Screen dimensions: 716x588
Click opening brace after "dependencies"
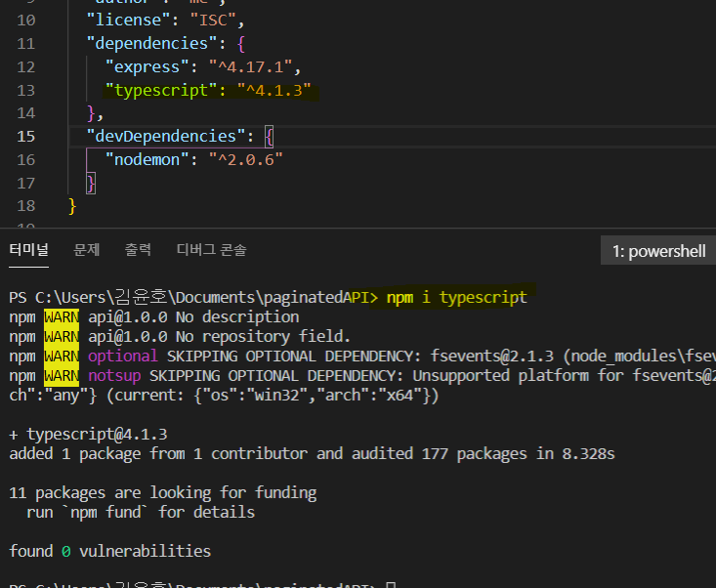241,44
